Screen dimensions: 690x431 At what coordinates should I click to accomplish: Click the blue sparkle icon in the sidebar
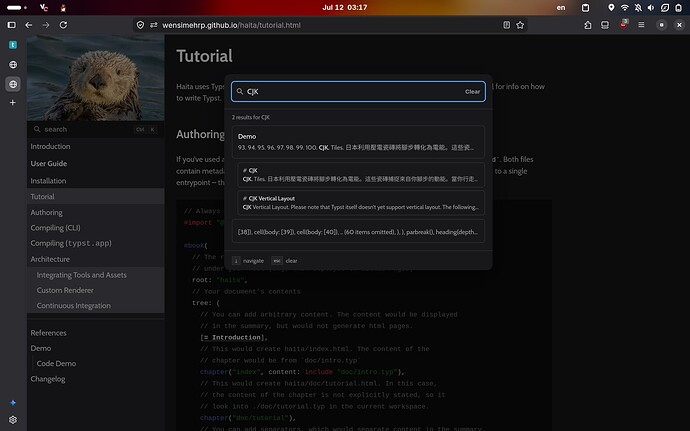click(13, 402)
